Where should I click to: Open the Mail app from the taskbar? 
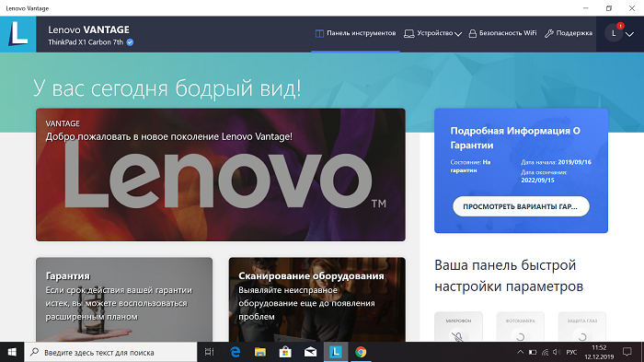point(310,352)
